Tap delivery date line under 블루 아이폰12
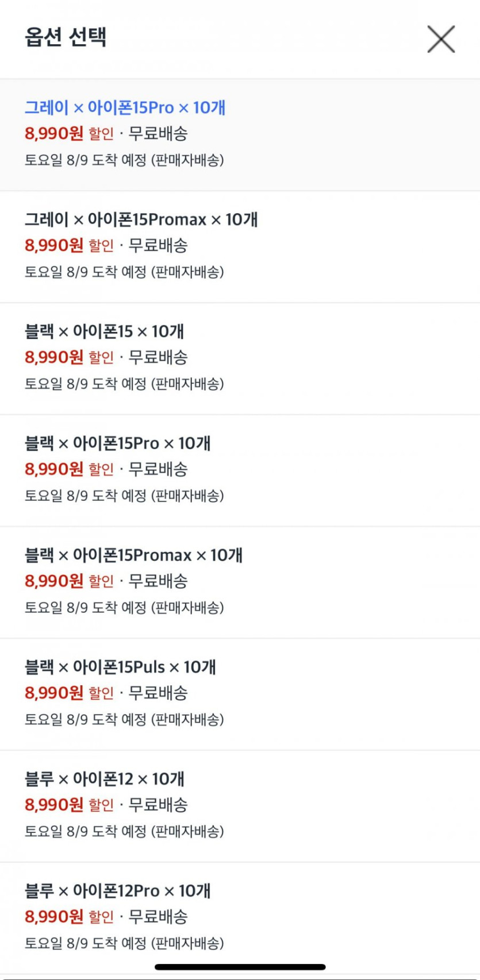The width and height of the screenshot is (480, 980). tap(124, 831)
